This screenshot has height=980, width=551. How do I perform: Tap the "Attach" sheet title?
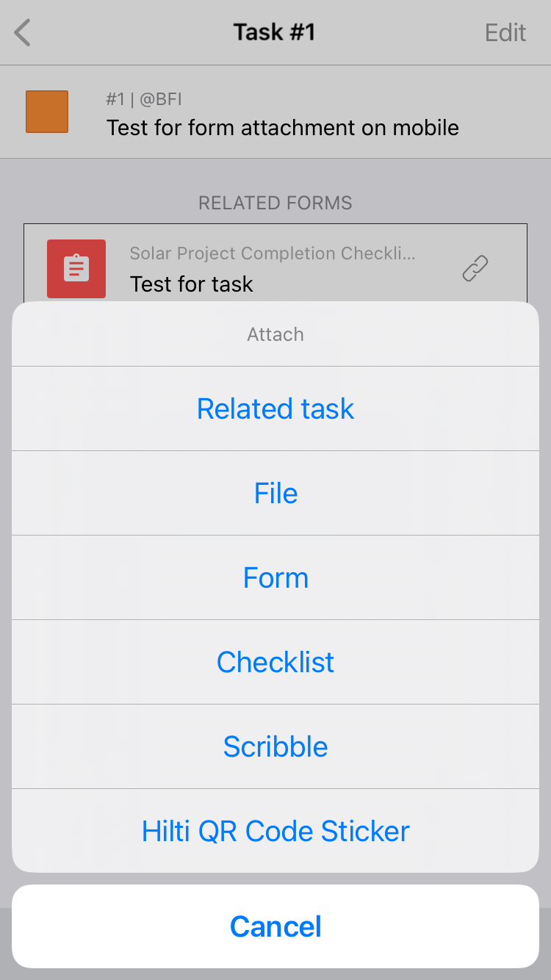[275, 334]
